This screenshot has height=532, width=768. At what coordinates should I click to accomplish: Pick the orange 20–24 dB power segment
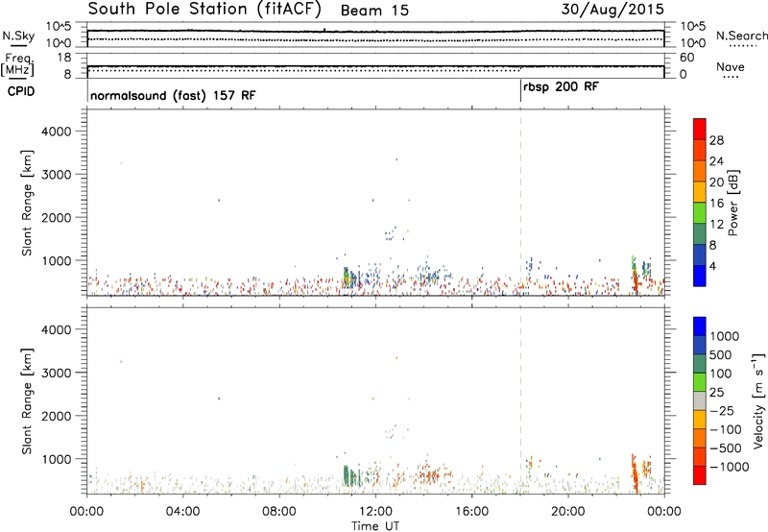[700, 172]
